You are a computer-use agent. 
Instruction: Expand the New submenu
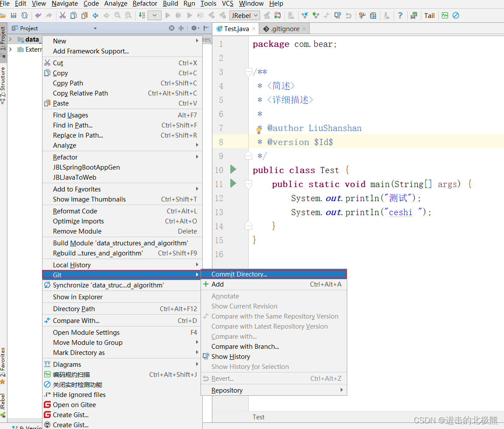pyautogui.click(x=122, y=41)
